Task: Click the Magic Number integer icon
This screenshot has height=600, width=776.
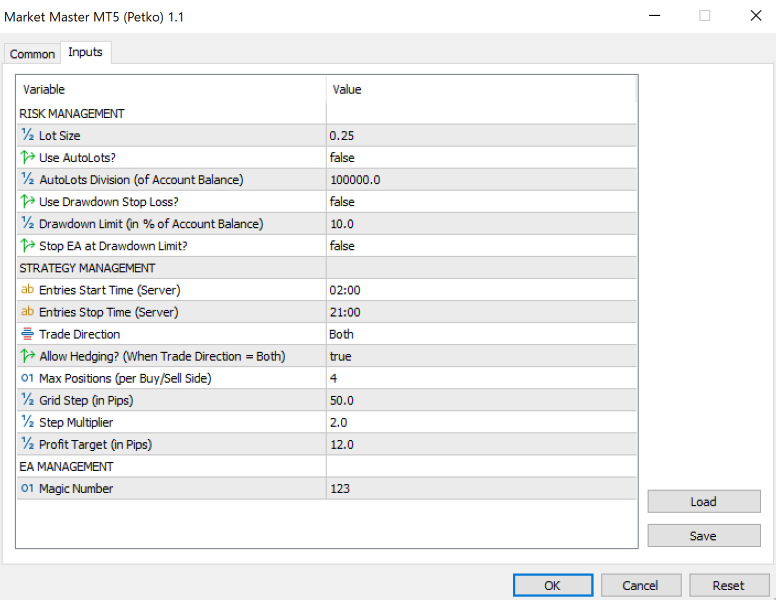Action: (27, 488)
